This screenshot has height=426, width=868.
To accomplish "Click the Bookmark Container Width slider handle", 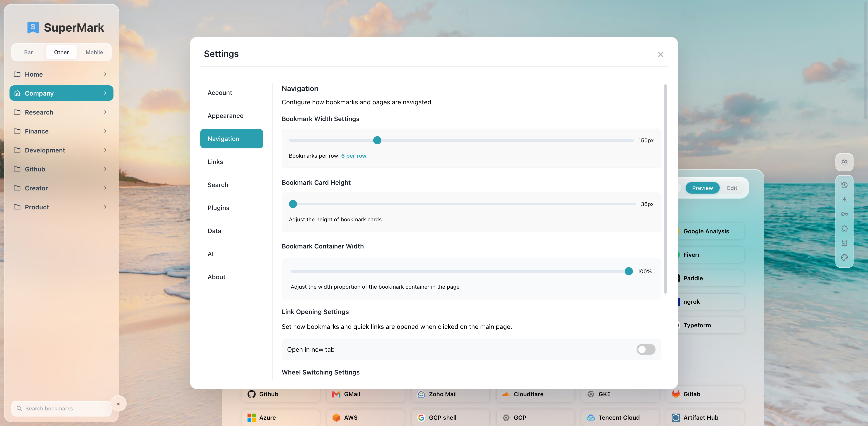I will point(628,272).
